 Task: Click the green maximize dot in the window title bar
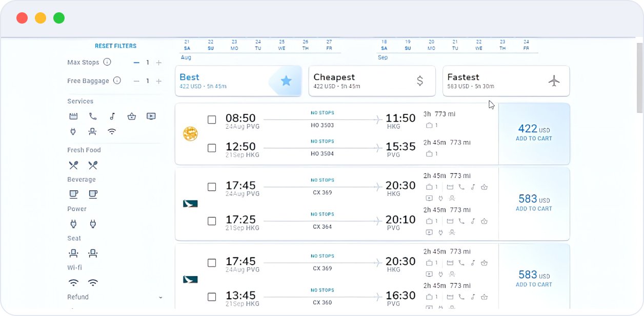pyautogui.click(x=59, y=18)
